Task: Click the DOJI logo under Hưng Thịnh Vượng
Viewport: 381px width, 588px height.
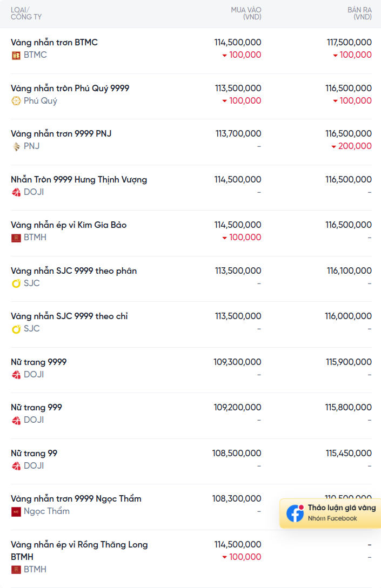Action: click(x=16, y=192)
